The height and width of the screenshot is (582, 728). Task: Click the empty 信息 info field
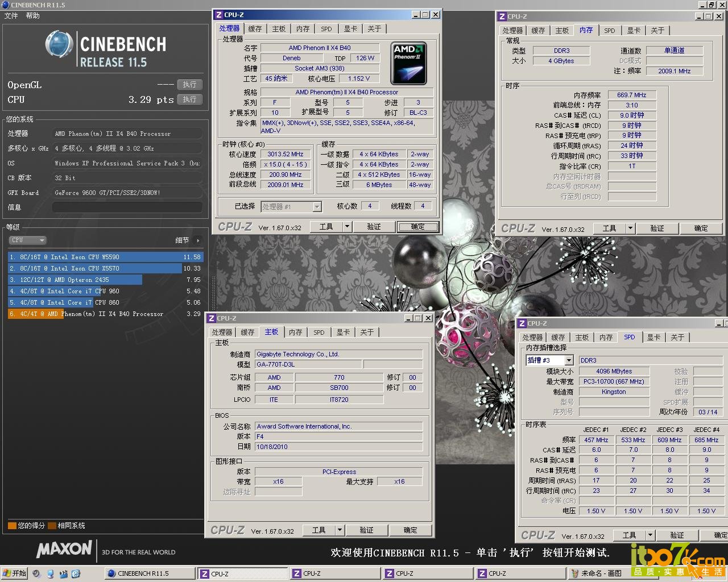pos(127,207)
